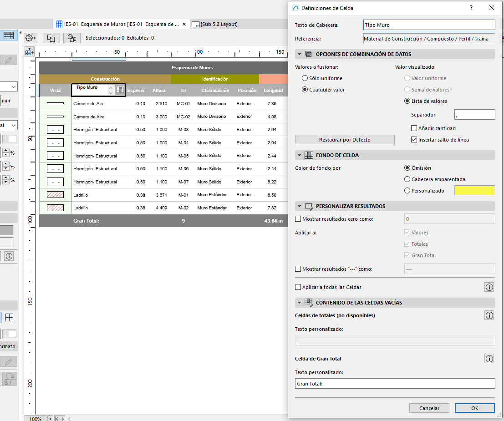Select the Sólo uniforme radio button
The width and height of the screenshot is (504, 421).
[x=304, y=78]
